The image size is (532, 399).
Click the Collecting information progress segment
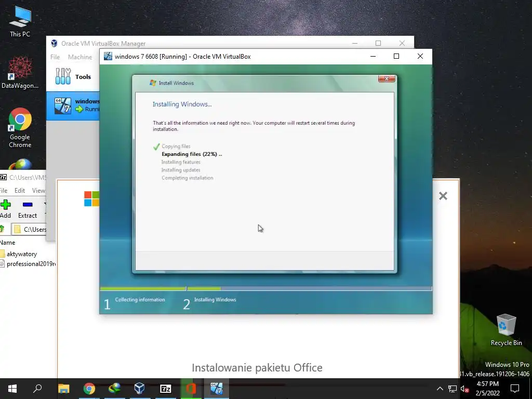point(143,289)
